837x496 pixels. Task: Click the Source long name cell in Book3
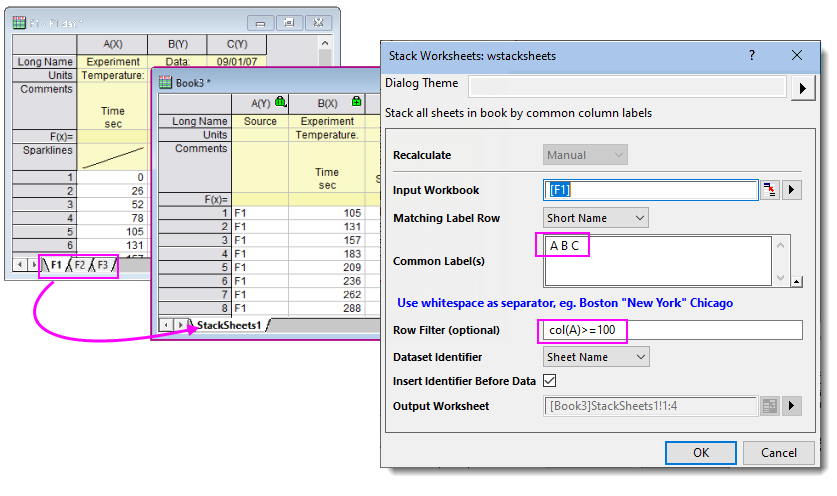(x=260, y=121)
